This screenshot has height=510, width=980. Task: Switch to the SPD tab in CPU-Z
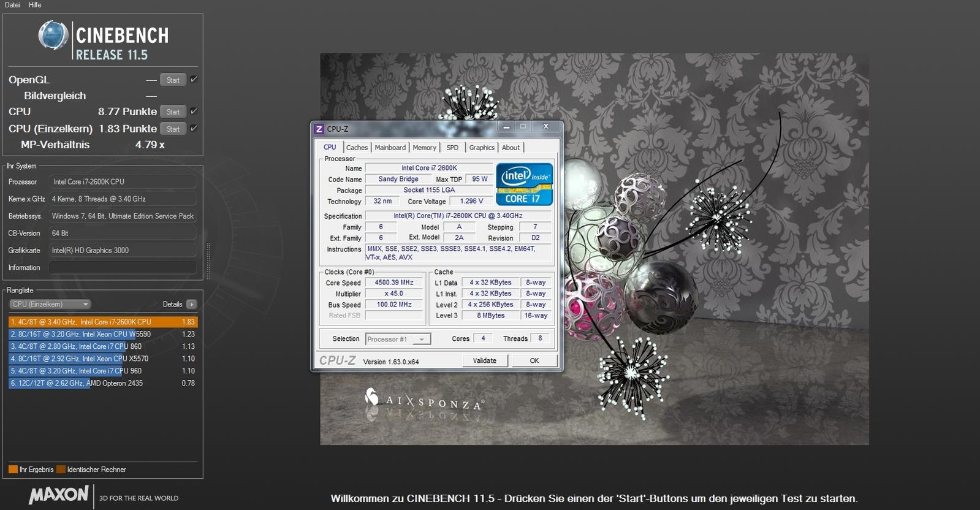[x=452, y=148]
